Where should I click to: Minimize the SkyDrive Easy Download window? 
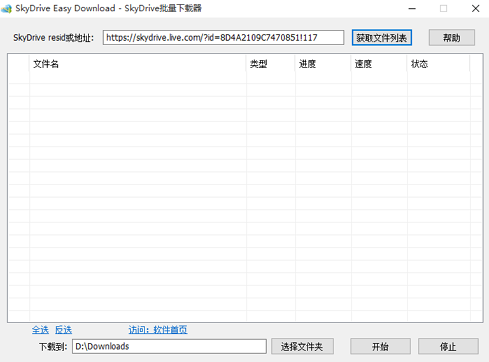pos(412,8)
